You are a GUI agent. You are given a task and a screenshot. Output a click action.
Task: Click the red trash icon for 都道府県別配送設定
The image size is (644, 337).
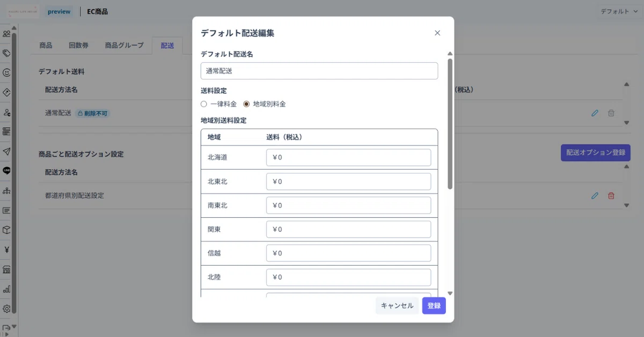pos(611,196)
